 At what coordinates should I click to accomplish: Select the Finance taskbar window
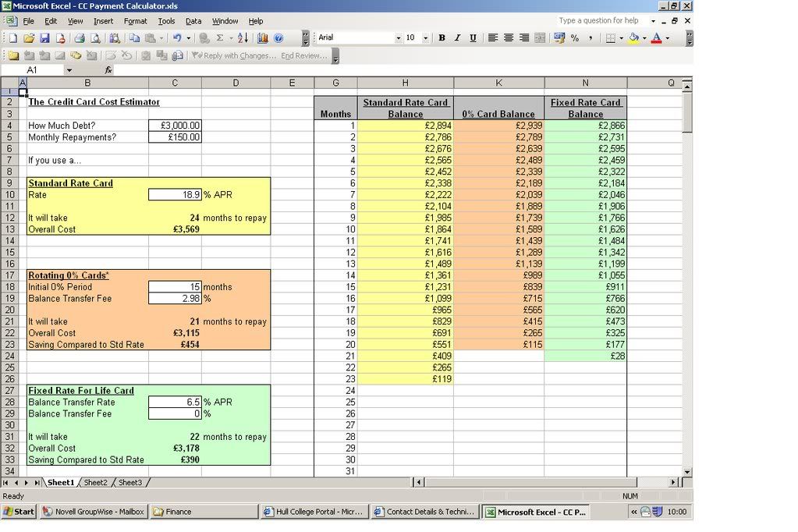(x=204, y=512)
